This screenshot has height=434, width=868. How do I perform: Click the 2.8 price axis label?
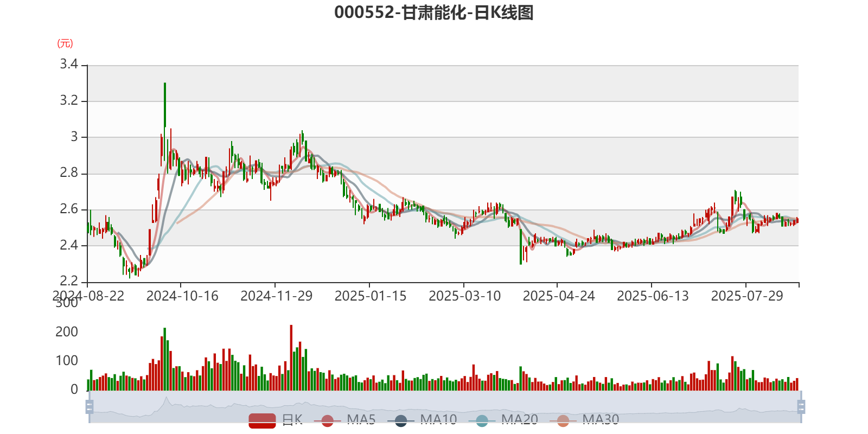[69, 173]
